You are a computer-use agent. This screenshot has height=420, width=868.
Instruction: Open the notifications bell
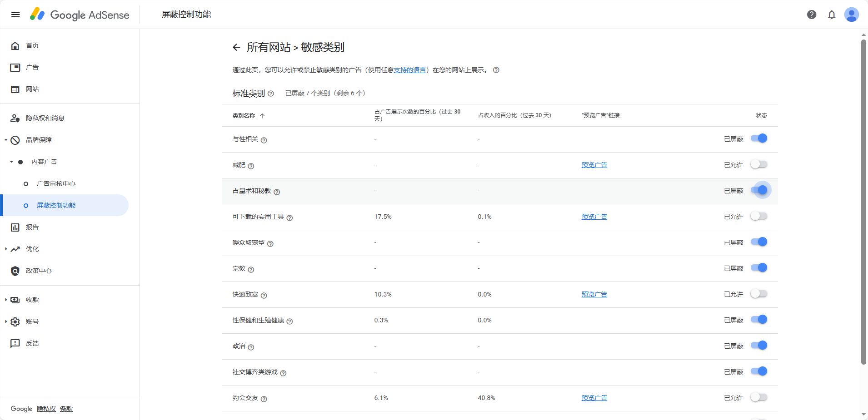832,15
